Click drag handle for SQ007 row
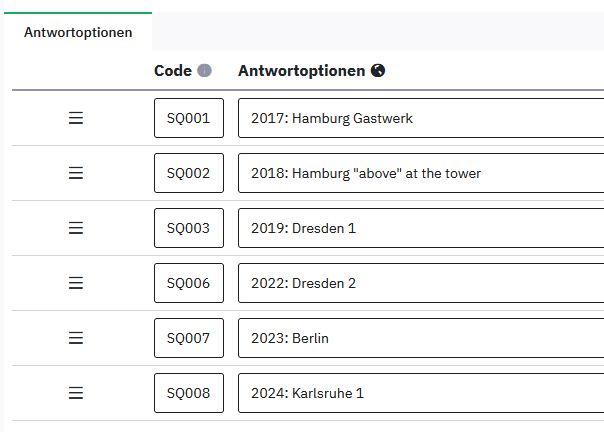The height and width of the screenshot is (432, 604). point(75,338)
